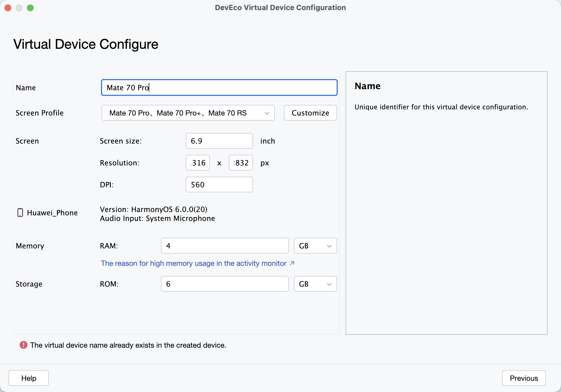Viewport: 561px width, 392px height.
Task: Go back with the Previous button
Action: tap(523, 378)
